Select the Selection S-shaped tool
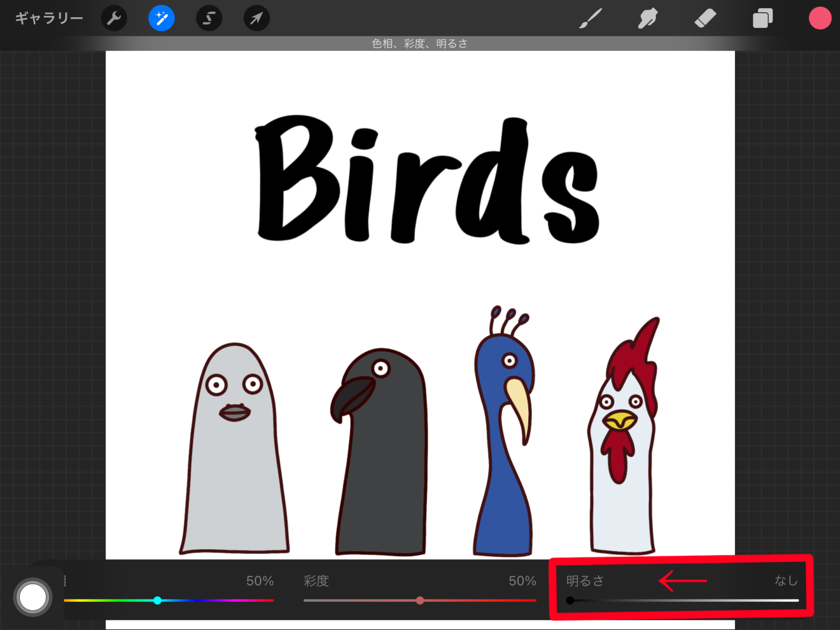Image resolution: width=840 pixels, height=630 pixels. pyautogui.click(x=209, y=18)
